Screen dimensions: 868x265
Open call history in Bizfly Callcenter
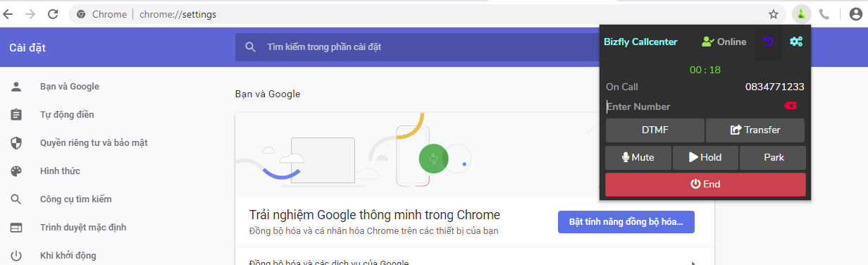click(x=768, y=42)
